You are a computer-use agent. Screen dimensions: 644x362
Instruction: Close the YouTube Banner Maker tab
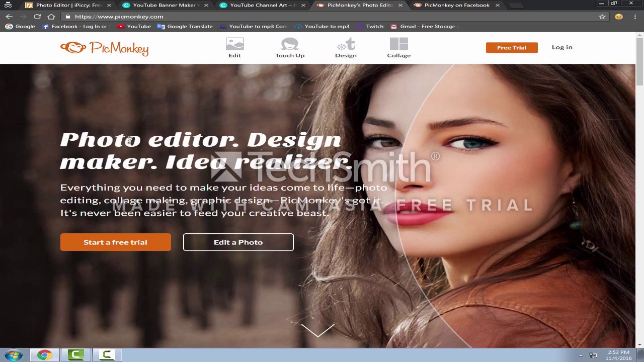tap(206, 5)
